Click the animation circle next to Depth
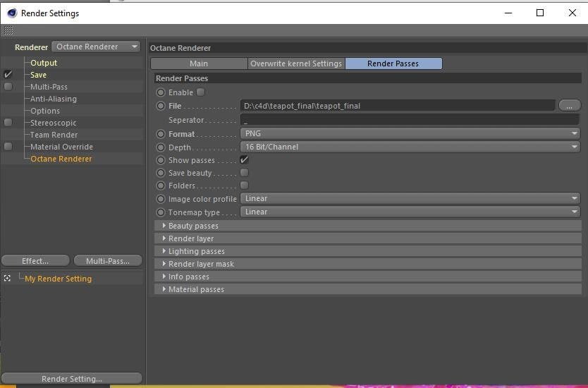Screen dimensions: 588x388 (x=161, y=147)
